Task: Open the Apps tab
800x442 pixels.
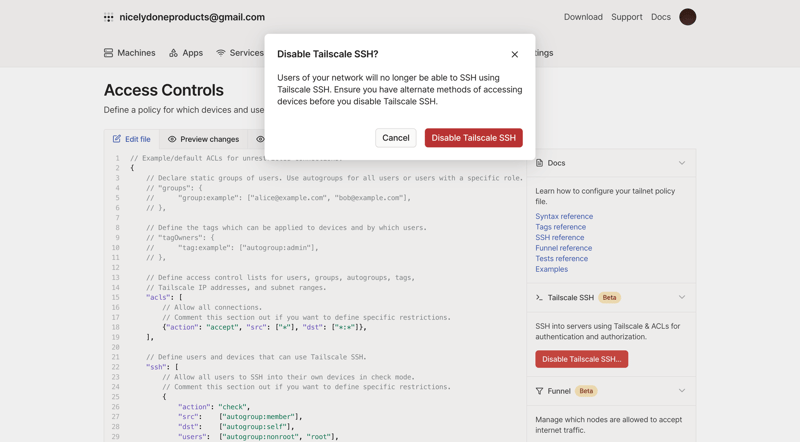Action: click(186, 53)
